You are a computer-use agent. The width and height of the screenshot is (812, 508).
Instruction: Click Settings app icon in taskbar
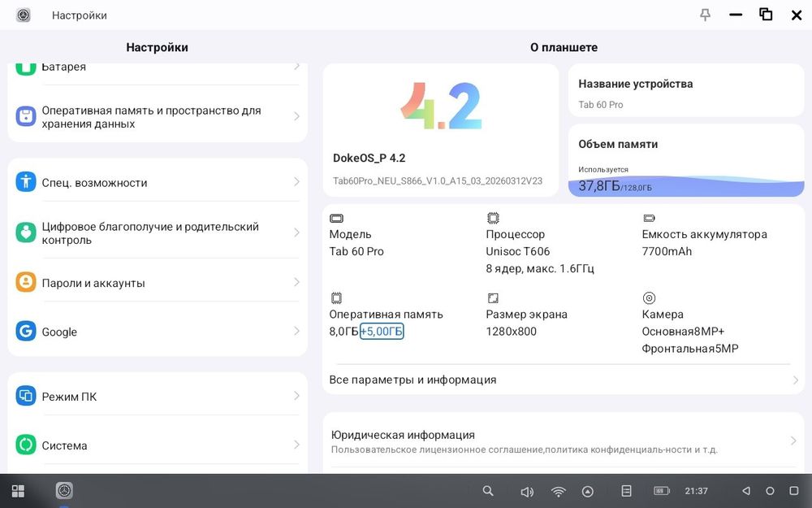64,490
